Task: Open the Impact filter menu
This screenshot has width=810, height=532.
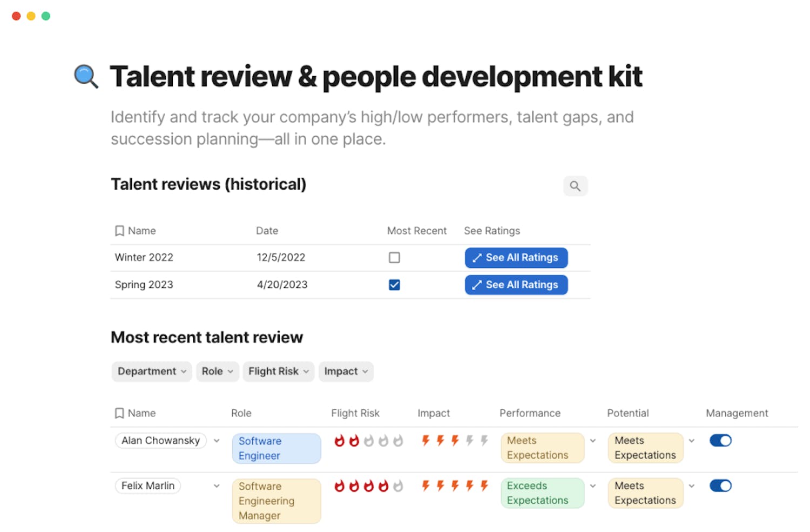Action: (346, 372)
